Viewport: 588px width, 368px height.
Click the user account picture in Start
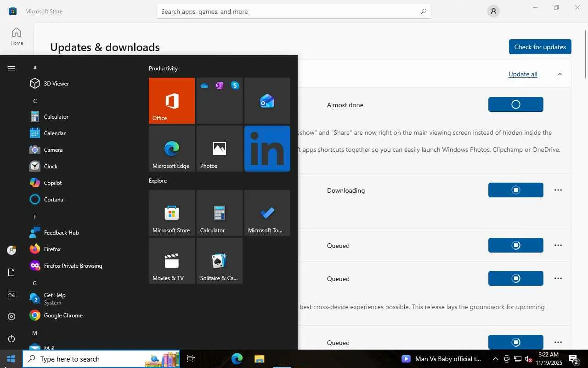[x=11, y=250]
